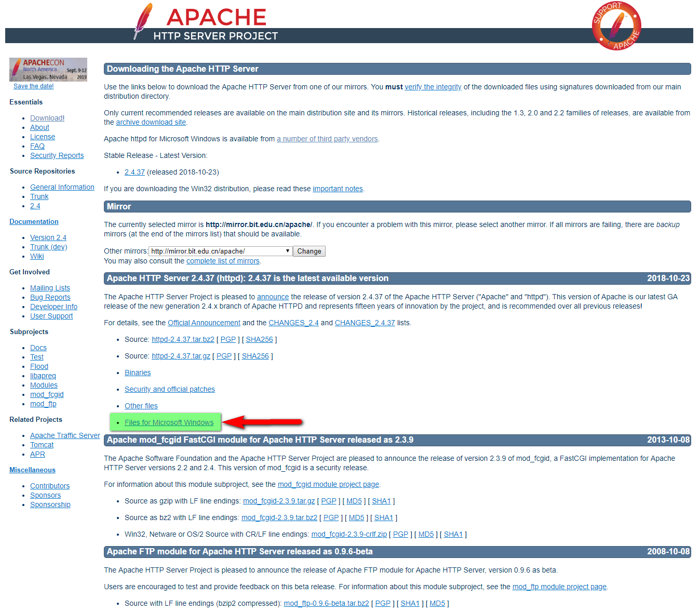The width and height of the screenshot is (700, 611).
Task: Open the Modules link
Action: [44, 385]
